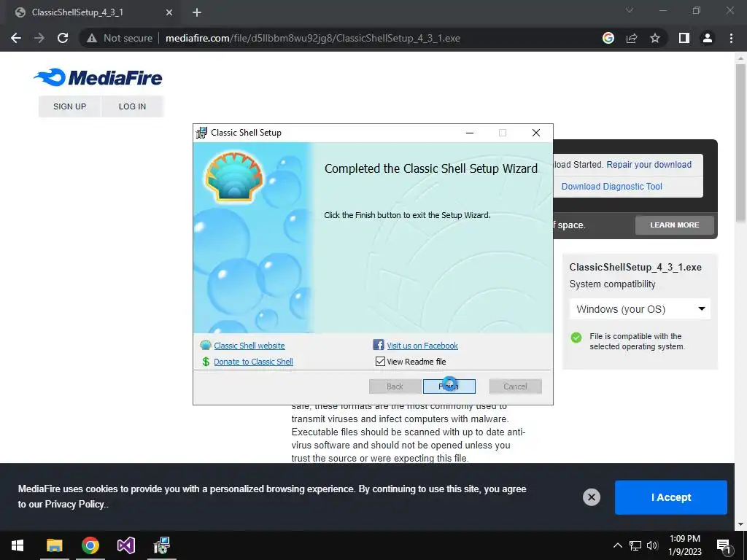Open the Windows Start menu

[18, 545]
